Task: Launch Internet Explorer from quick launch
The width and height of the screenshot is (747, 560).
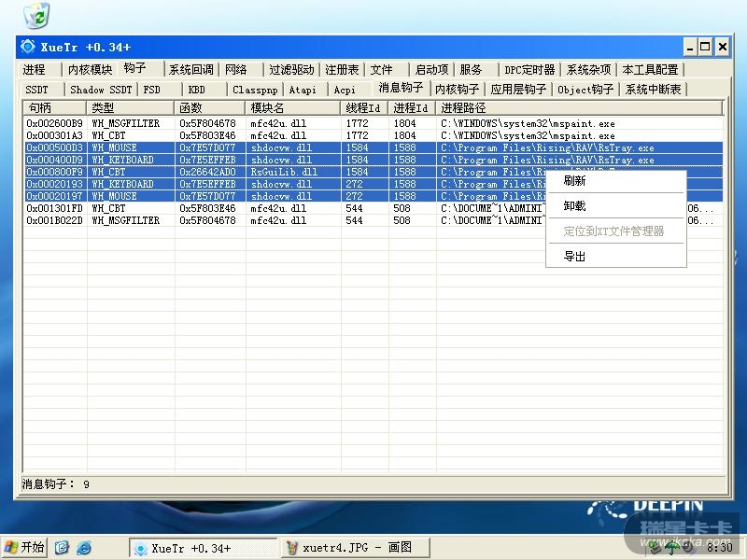Action: click(x=84, y=548)
